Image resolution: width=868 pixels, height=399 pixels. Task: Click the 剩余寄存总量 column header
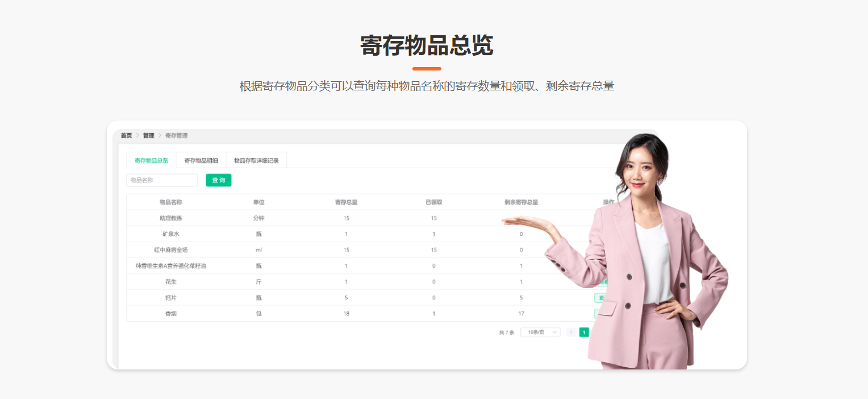pyautogui.click(x=521, y=202)
